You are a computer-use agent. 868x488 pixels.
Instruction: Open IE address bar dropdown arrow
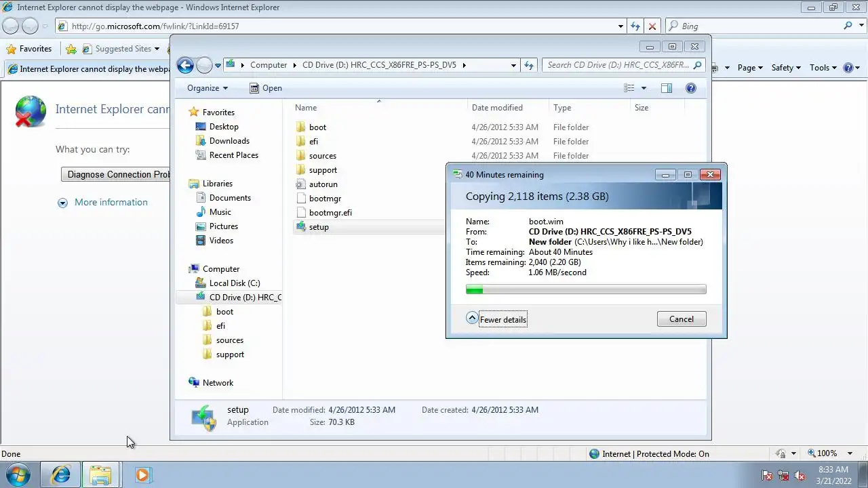coord(620,26)
